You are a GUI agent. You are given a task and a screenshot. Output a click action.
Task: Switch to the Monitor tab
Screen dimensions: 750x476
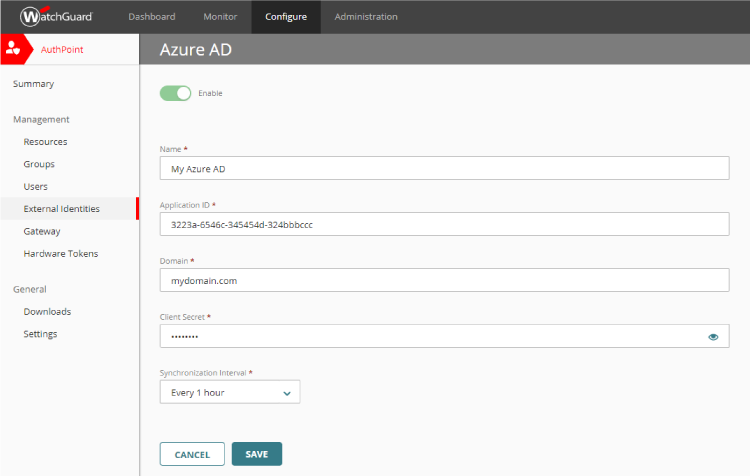click(220, 17)
